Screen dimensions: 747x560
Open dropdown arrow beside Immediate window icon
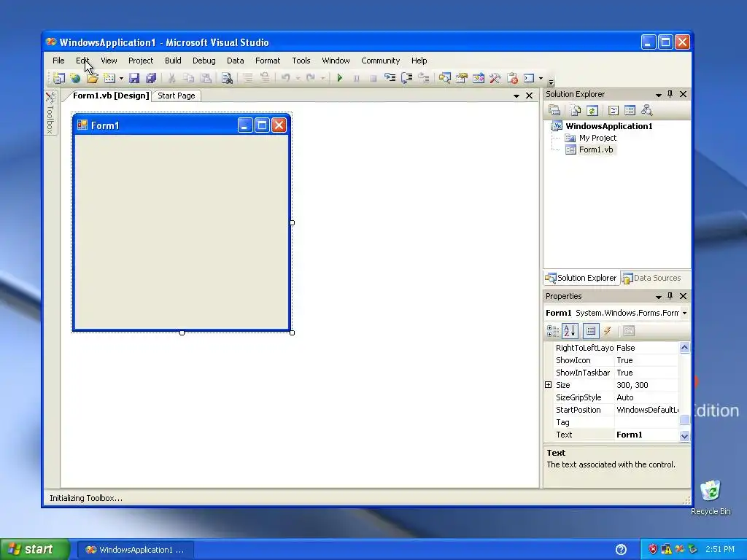[541, 78]
